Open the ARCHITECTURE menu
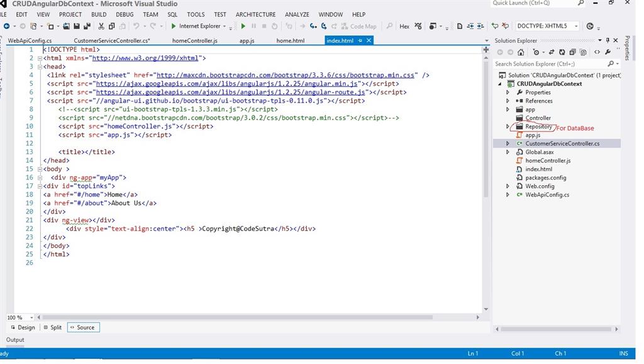Screen dimensions: 644x364 point(255,14)
